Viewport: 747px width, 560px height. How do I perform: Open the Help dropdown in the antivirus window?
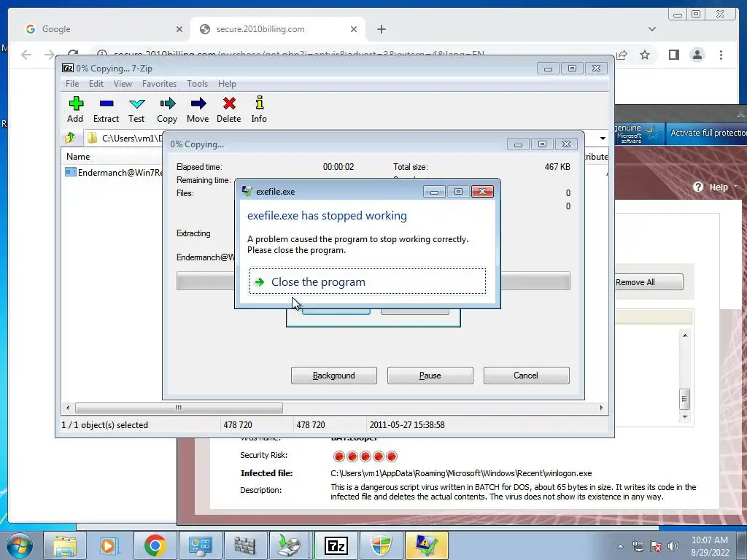click(x=716, y=187)
